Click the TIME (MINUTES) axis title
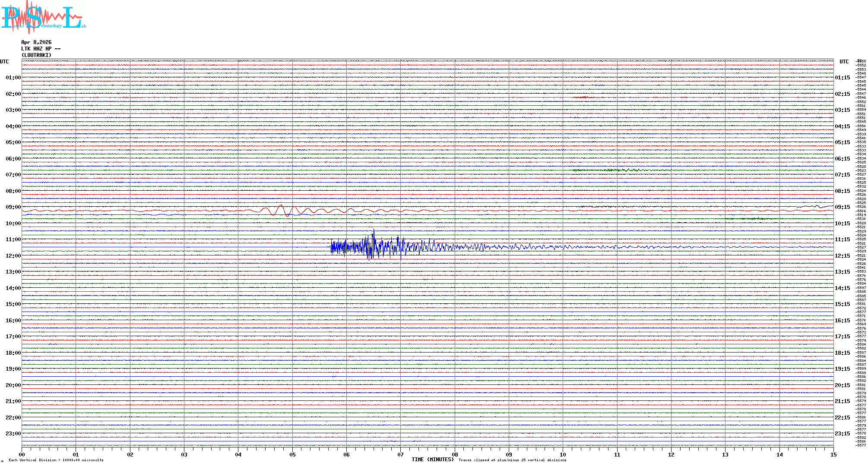 click(432, 460)
